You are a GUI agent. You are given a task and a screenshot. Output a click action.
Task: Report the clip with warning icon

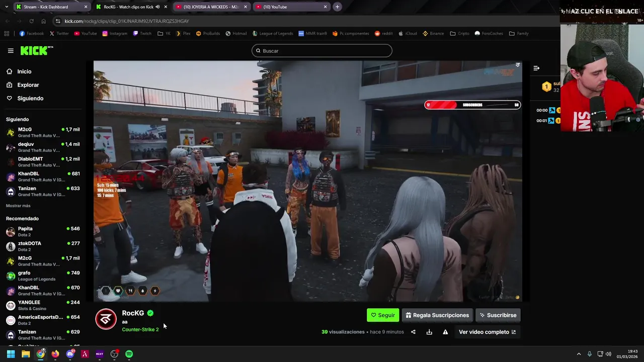tap(445, 332)
